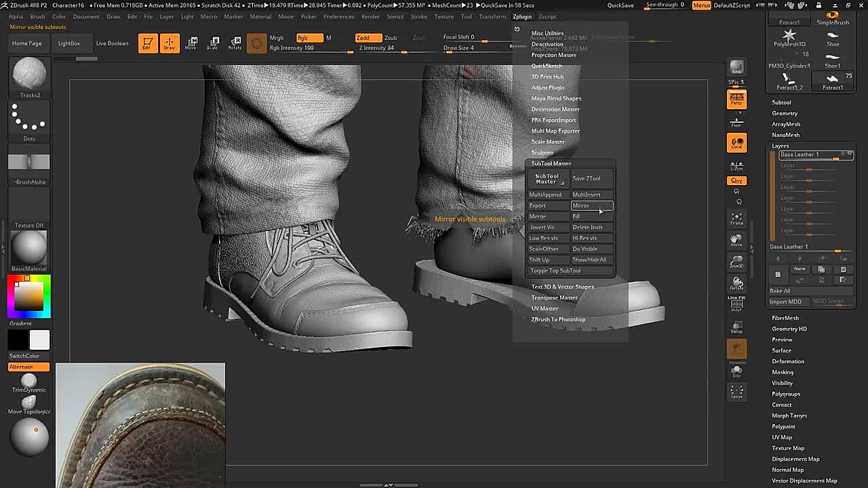Viewport: 868px width, 488px height.
Task: Select the Move transform tool in top shelf
Action: 191,43
